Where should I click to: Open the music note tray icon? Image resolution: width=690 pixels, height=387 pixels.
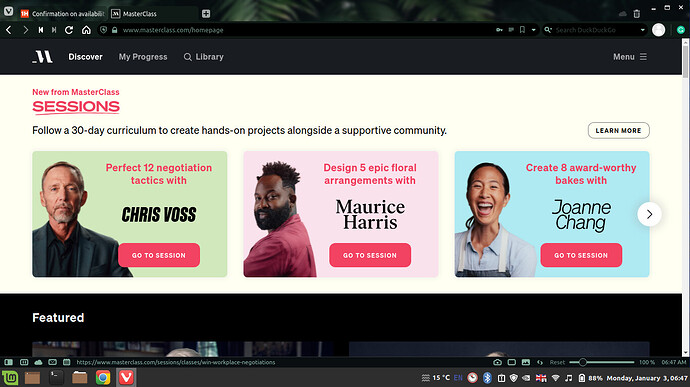pos(569,378)
